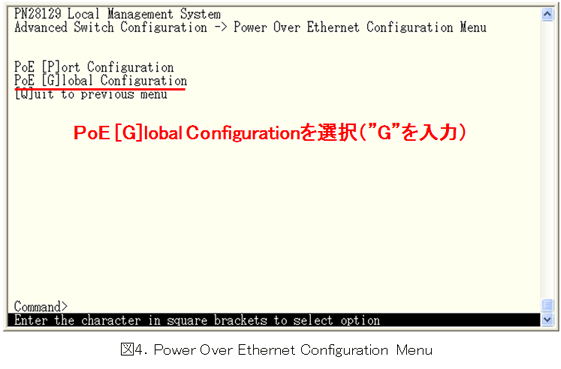Click the [Q] bracket shortcut in Quit line
This screenshot has height=369, width=561.
pyautogui.click(x=24, y=94)
